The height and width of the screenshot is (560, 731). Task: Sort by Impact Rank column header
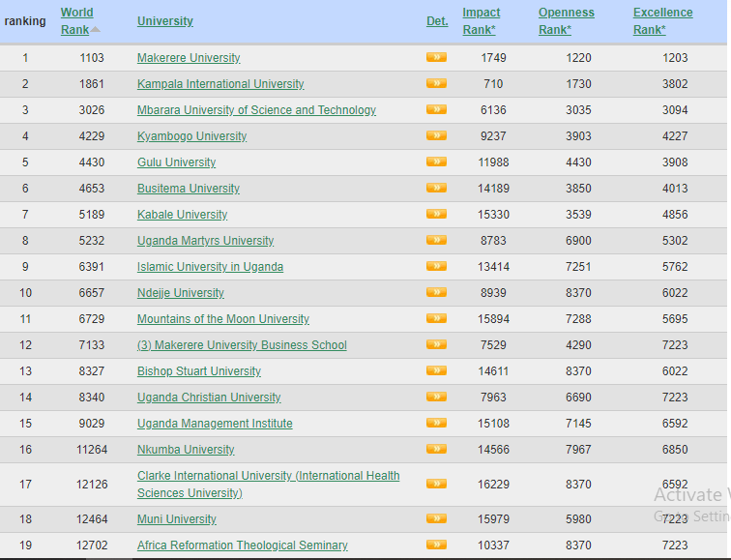click(x=482, y=21)
